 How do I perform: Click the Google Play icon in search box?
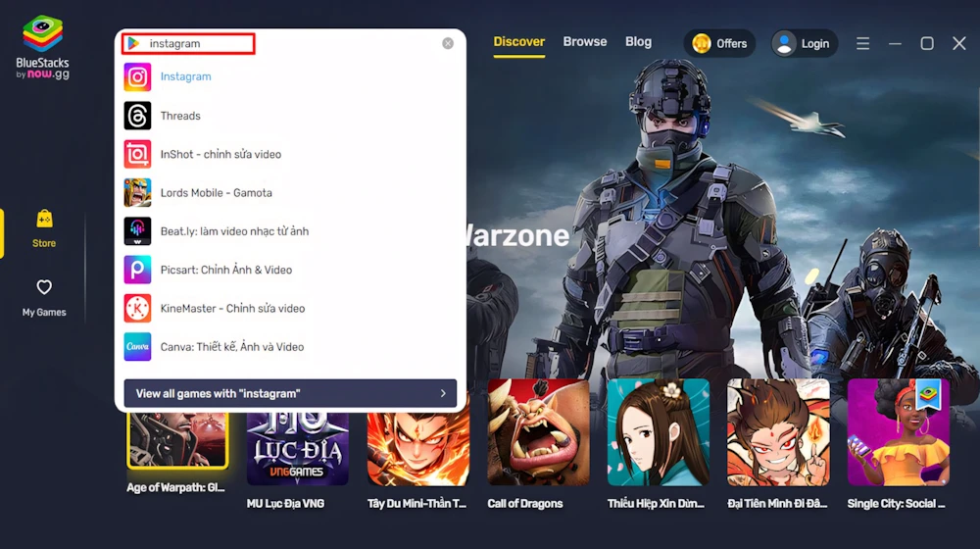click(x=133, y=43)
